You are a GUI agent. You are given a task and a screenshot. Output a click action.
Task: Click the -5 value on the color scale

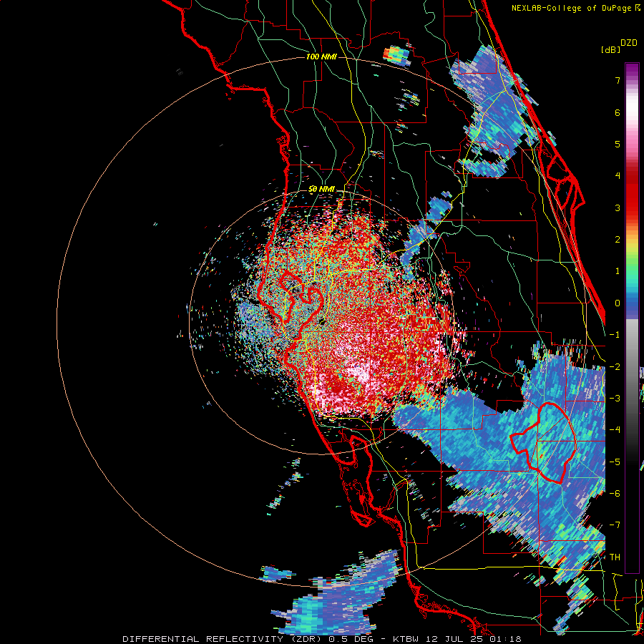tap(615, 462)
